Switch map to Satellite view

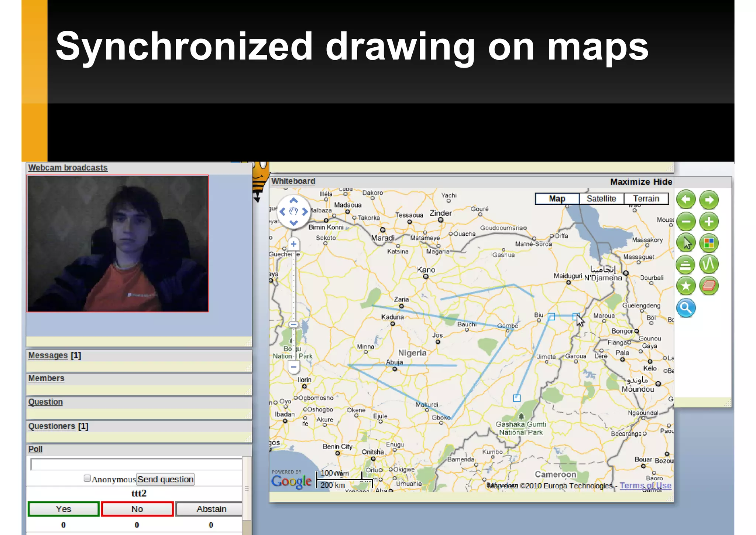coord(601,199)
